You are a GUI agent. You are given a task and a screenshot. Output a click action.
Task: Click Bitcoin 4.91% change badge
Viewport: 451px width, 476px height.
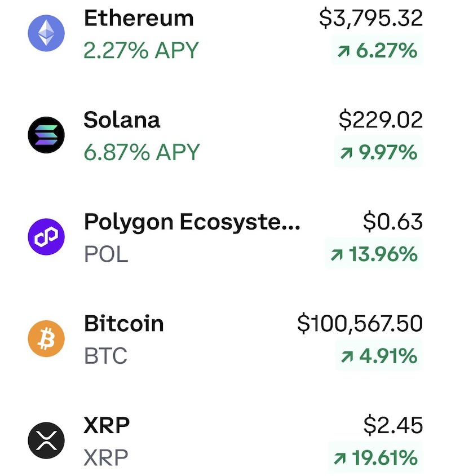coord(377,356)
